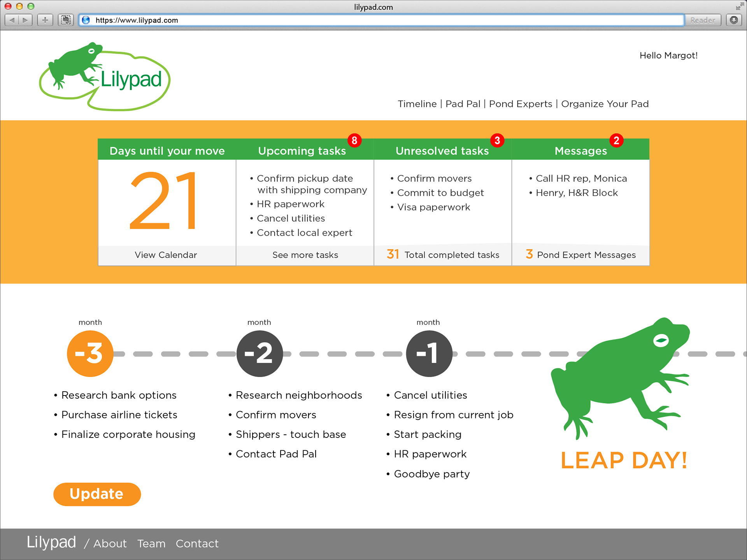Viewport: 747px width, 560px height.
Task: Click Commit to budget task
Action: point(440,193)
